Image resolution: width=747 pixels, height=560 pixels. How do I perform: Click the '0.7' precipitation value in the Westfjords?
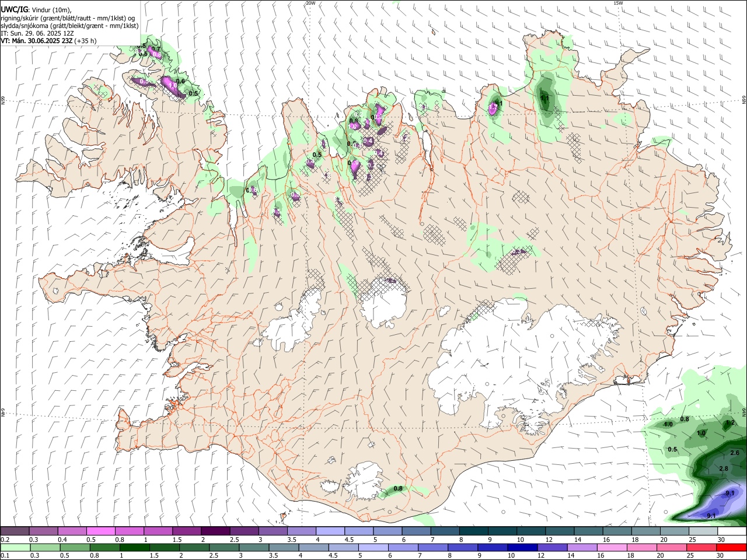tap(156, 49)
